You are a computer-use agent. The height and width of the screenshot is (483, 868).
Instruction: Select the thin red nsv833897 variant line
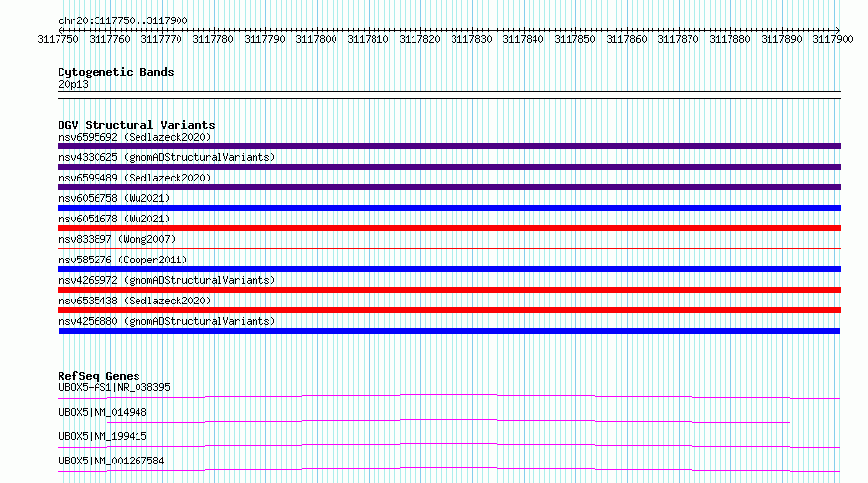coord(449,249)
